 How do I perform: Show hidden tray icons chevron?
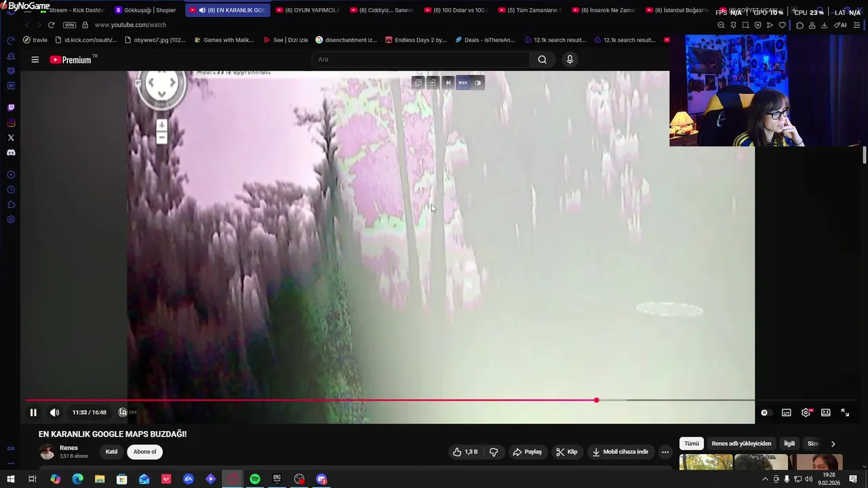point(766,479)
